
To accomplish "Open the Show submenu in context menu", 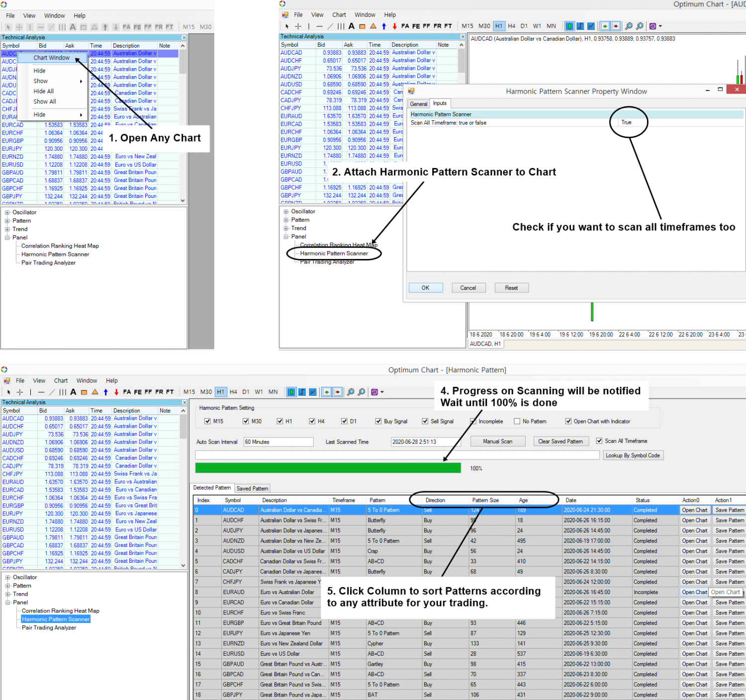I will point(40,81).
